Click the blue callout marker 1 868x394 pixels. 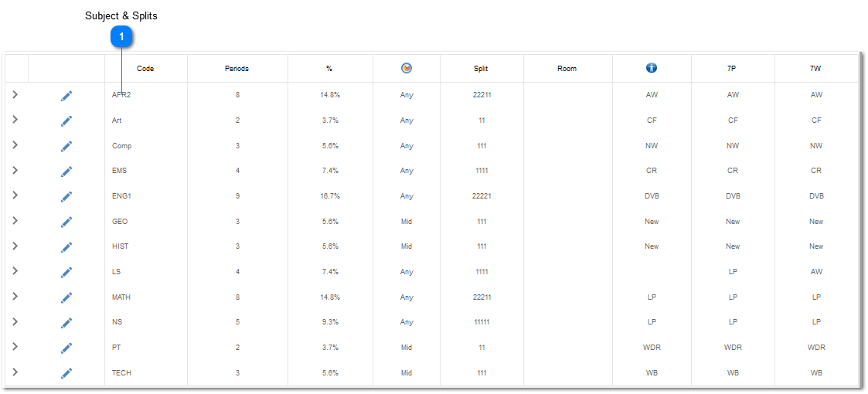122,38
